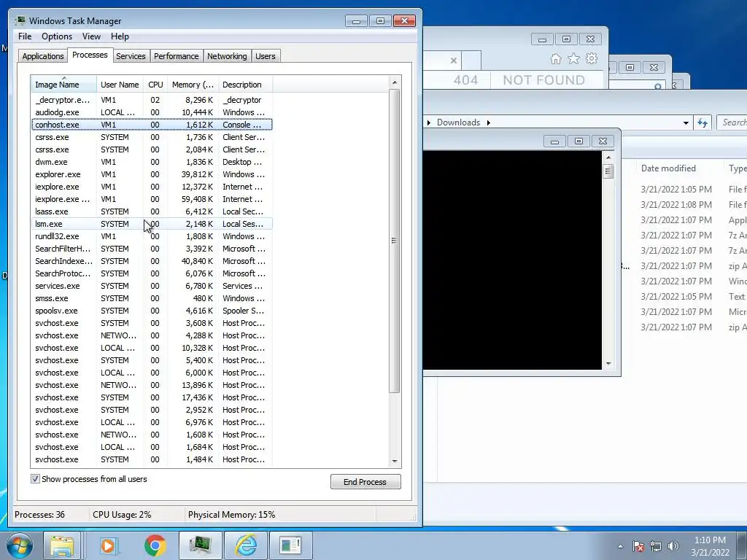
Task: Click the process list scrollbar thumb
Action: 394,241
